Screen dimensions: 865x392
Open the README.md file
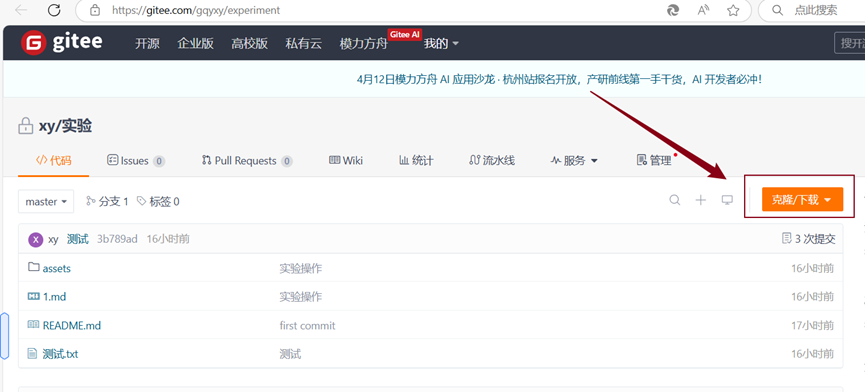(x=72, y=325)
